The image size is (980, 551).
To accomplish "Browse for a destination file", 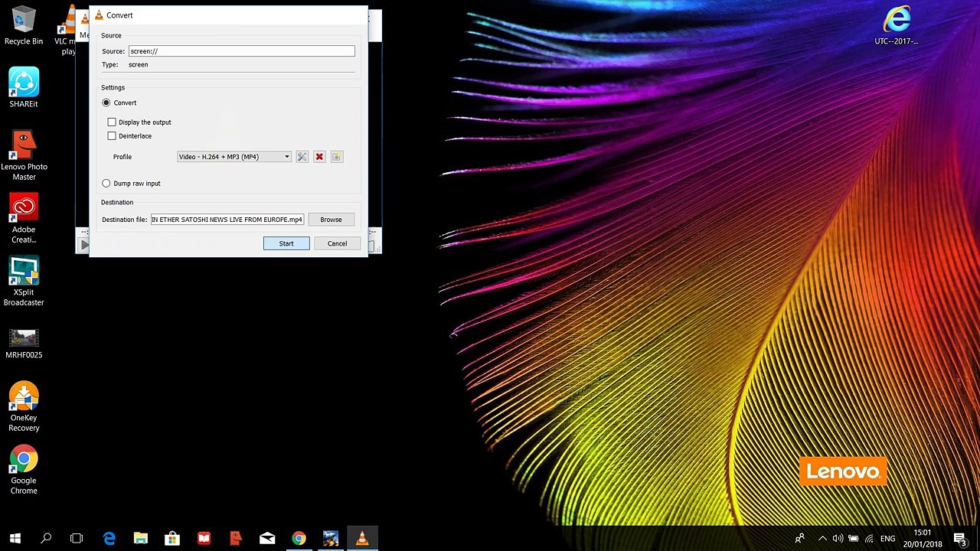I will [x=331, y=220].
